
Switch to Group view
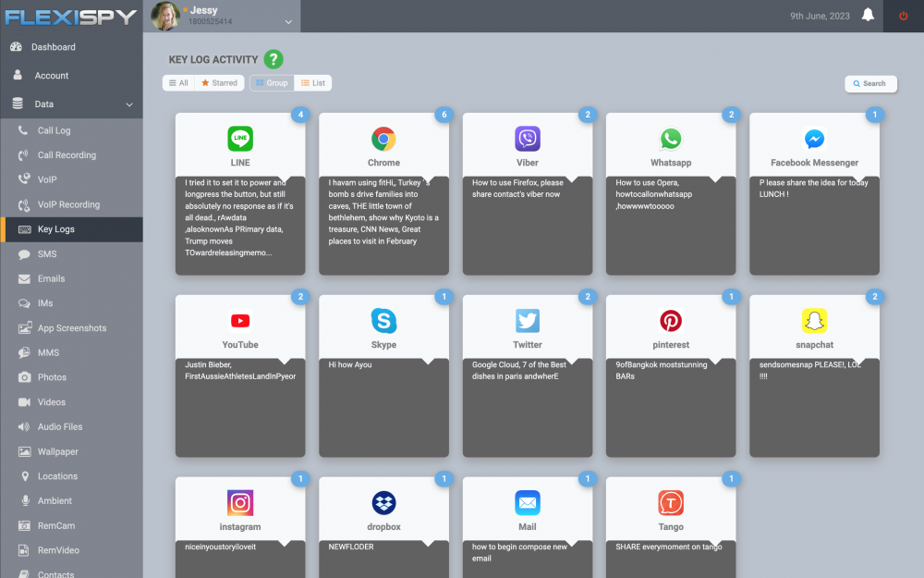272,83
